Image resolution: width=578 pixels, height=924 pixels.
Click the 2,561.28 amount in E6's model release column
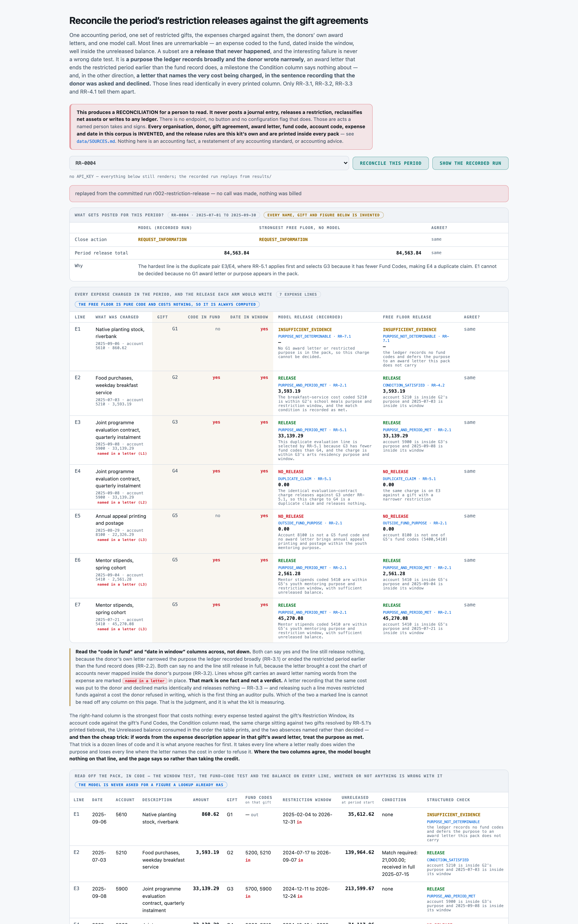289,573
